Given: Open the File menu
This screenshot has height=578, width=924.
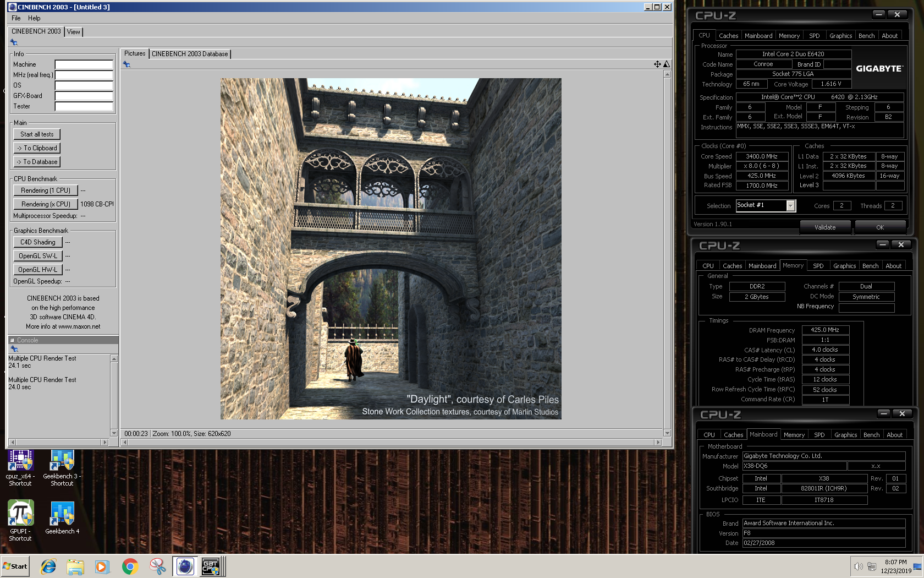Looking at the screenshot, I should tap(16, 18).
